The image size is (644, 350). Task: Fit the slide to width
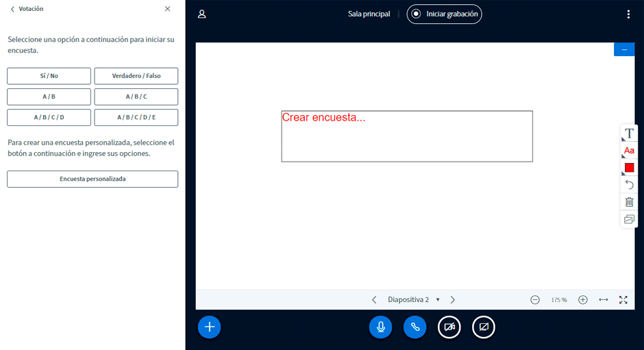pyautogui.click(x=603, y=299)
